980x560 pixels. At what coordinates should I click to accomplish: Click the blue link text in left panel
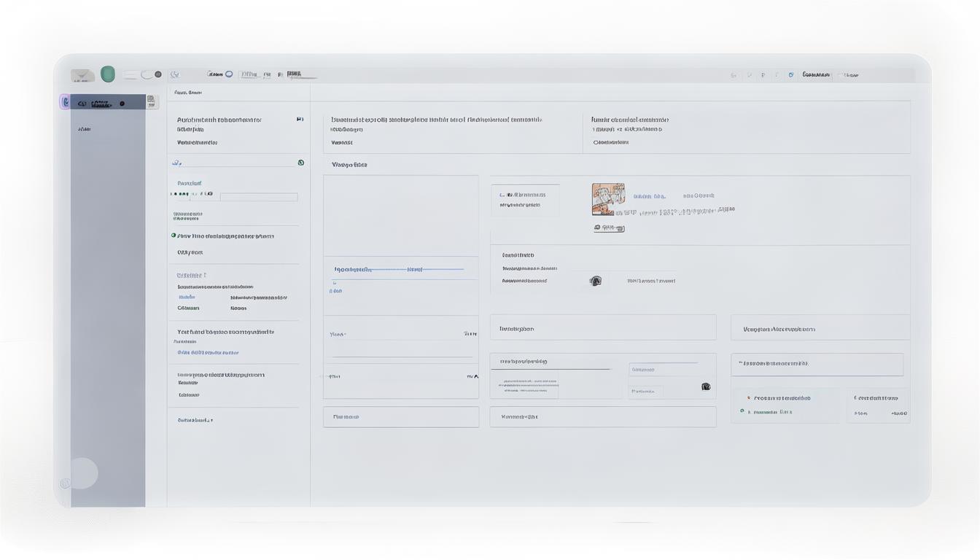(208, 352)
